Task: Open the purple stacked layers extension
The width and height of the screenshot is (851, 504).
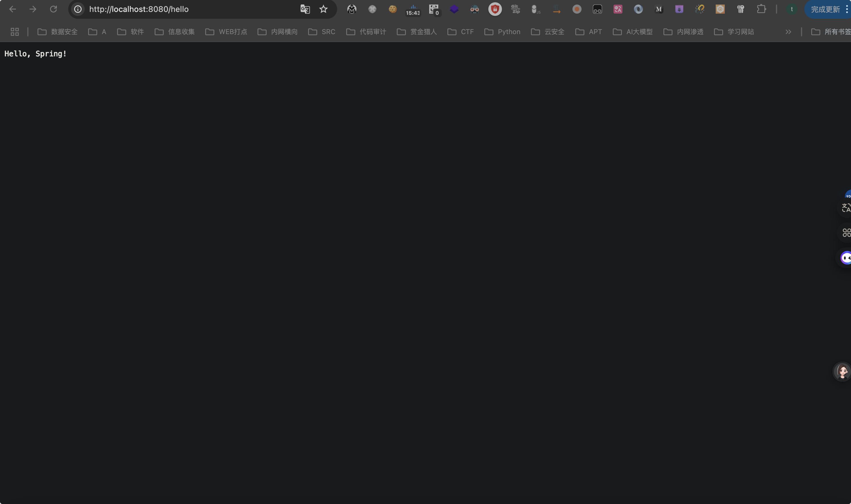Action: pos(454,9)
